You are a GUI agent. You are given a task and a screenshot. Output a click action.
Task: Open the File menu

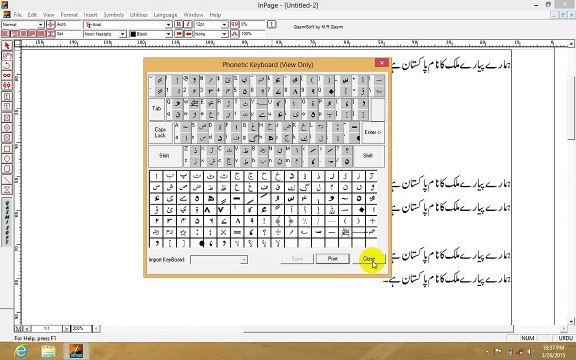pos(18,15)
